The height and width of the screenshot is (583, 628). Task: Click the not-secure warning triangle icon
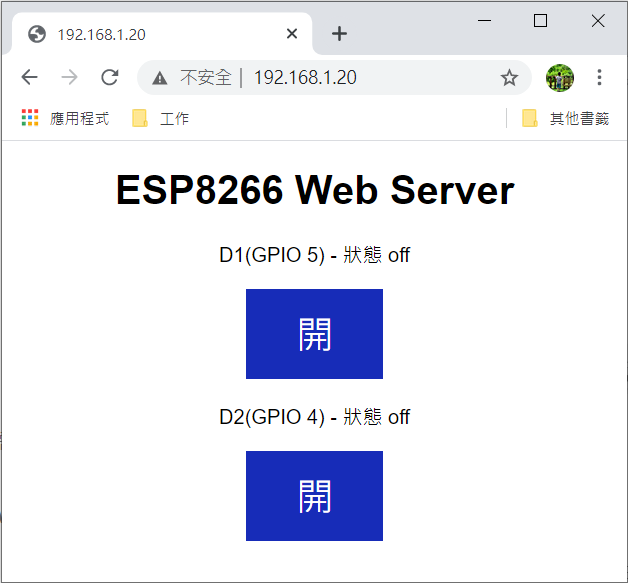click(x=160, y=78)
